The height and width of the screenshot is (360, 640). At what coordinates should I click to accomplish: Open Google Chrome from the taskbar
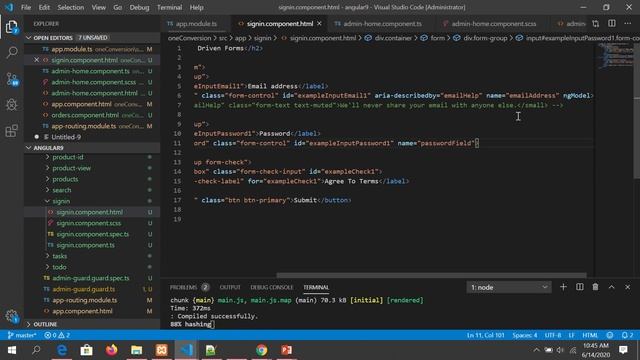262,350
